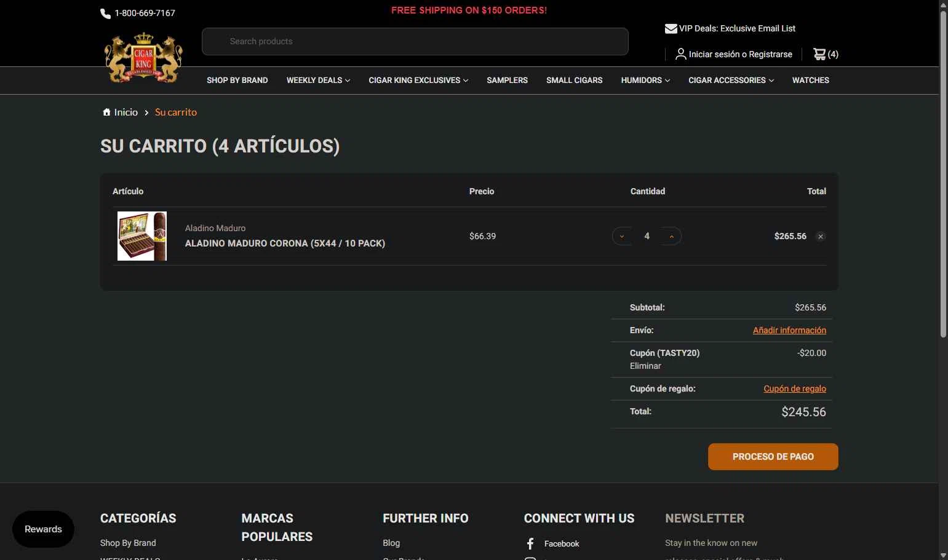Focus the Search products field
Image resolution: width=948 pixels, height=560 pixels.
(x=415, y=41)
